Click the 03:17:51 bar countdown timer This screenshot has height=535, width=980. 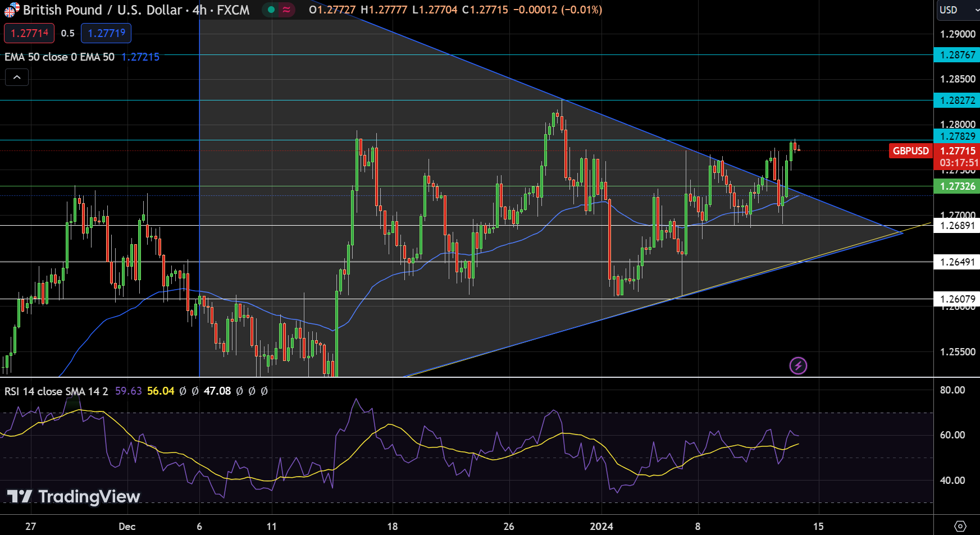click(x=959, y=163)
